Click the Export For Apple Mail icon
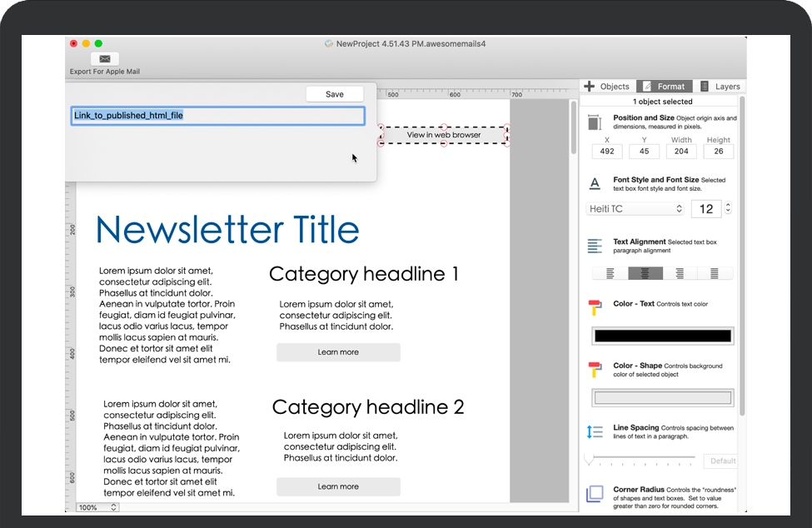812x528 pixels. pyautogui.click(x=104, y=58)
